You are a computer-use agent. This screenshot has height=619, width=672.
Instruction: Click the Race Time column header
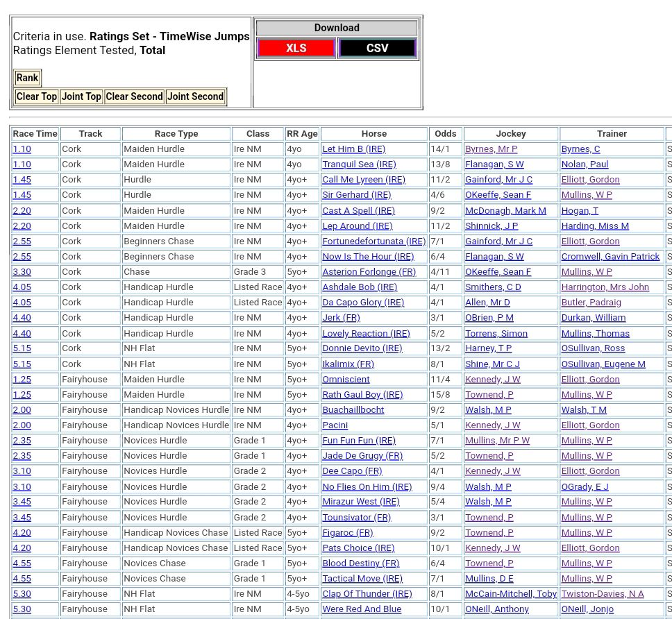click(35, 133)
